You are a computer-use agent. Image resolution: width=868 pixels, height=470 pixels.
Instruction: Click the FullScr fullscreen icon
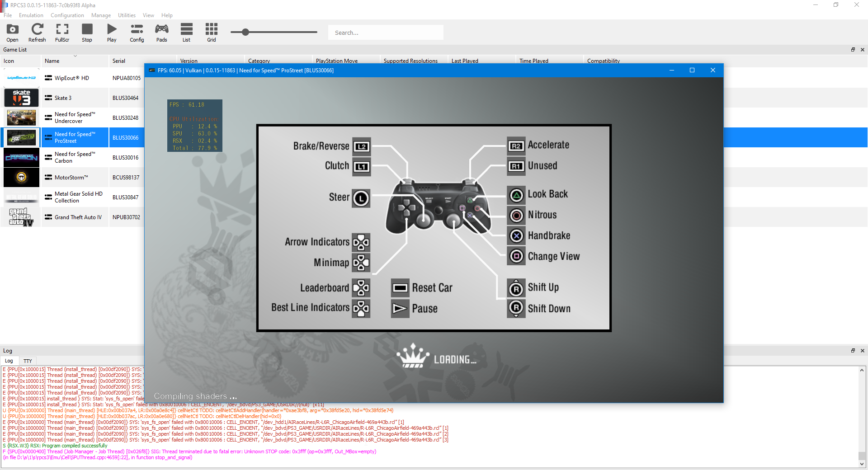coord(62,32)
